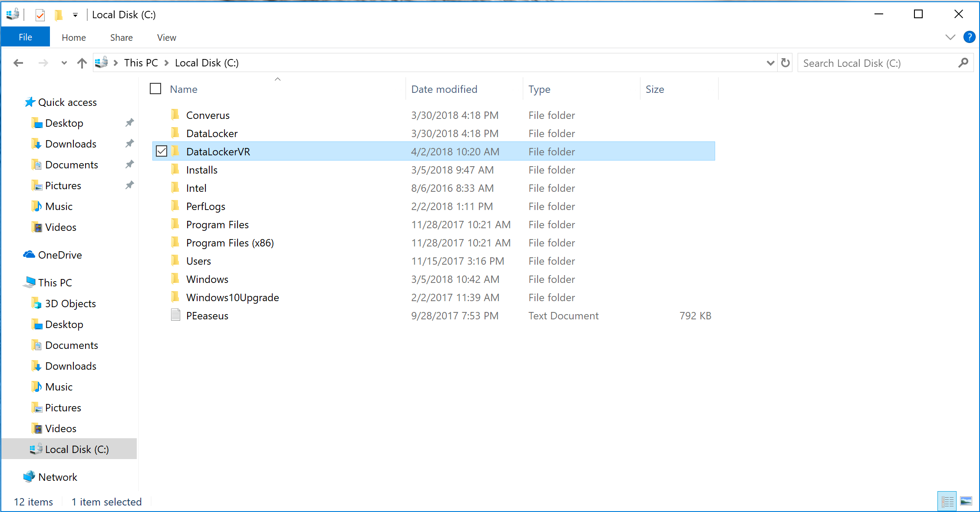Open Music under This PC
Image resolution: width=980 pixels, height=512 pixels.
(x=59, y=387)
